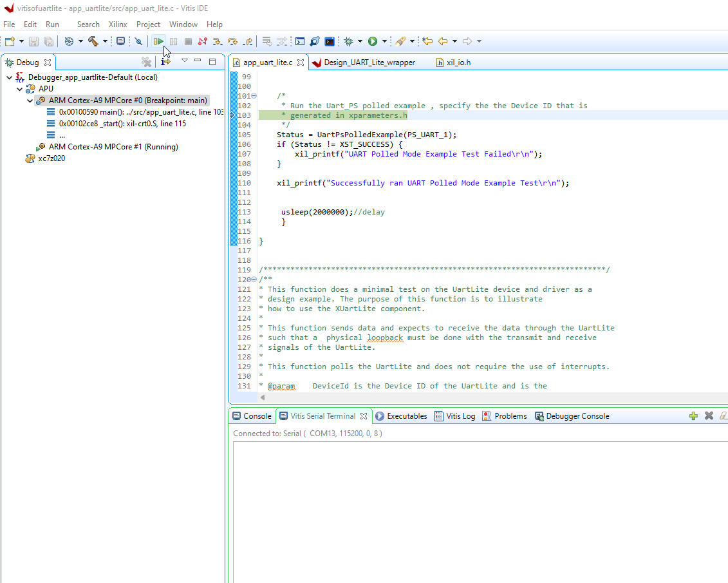Collapse comment fold at line 101

(x=254, y=96)
